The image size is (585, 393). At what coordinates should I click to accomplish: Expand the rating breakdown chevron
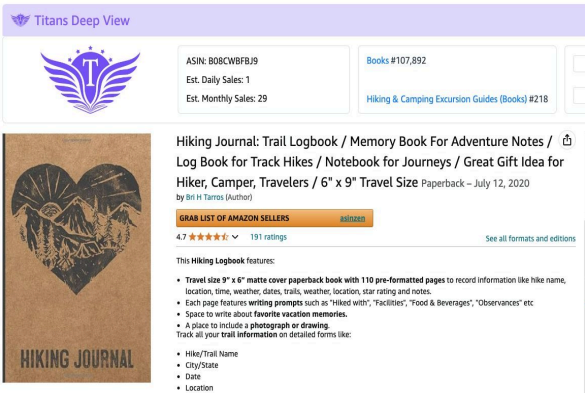[235, 237]
